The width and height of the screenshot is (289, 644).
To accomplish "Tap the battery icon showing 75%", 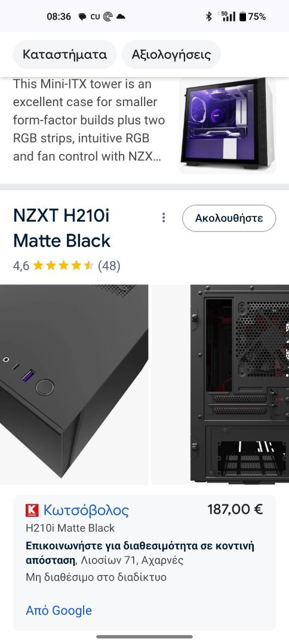I will 242,17.
